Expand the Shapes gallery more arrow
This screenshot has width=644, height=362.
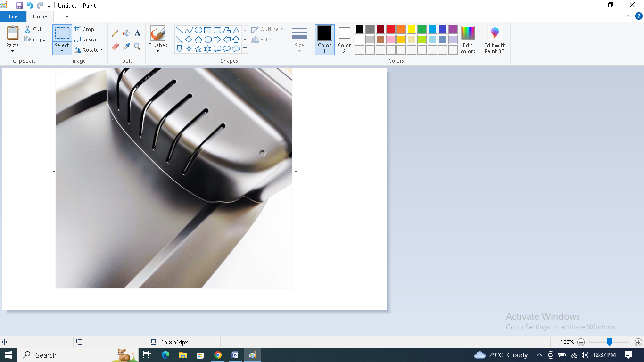click(x=245, y=49)
